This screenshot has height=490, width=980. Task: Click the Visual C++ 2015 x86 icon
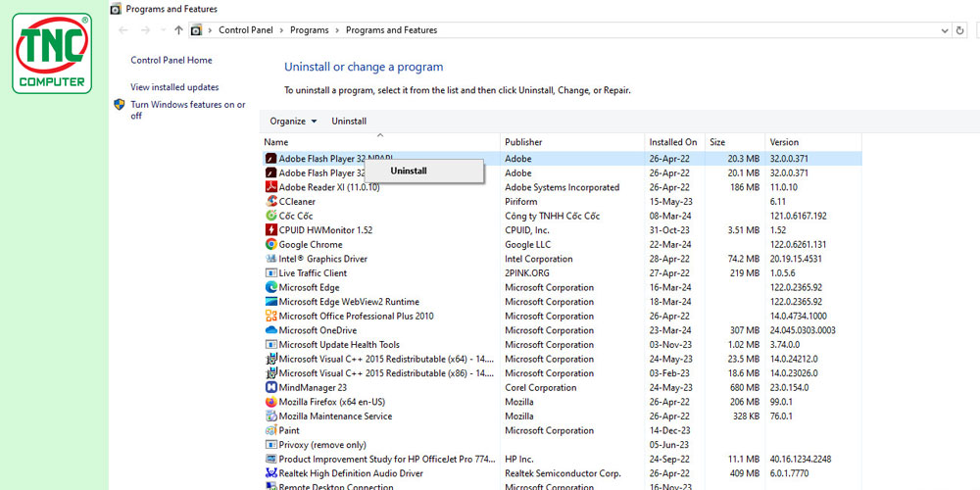pos(271,373)
